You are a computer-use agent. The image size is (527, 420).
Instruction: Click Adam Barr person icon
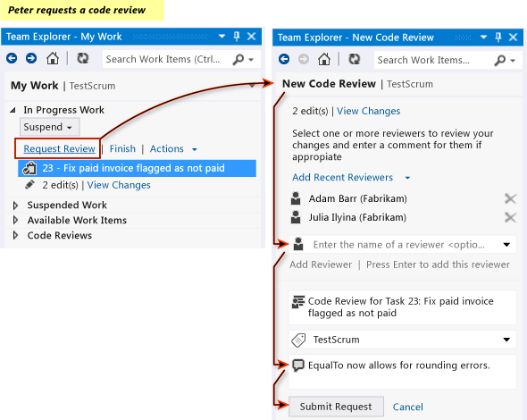(296, 198)
